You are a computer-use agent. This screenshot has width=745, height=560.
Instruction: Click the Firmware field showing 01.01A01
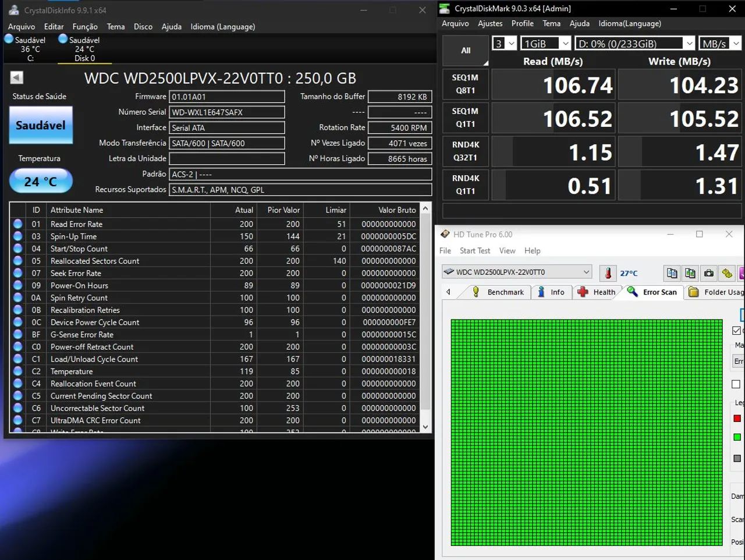(x=227, y=97)
